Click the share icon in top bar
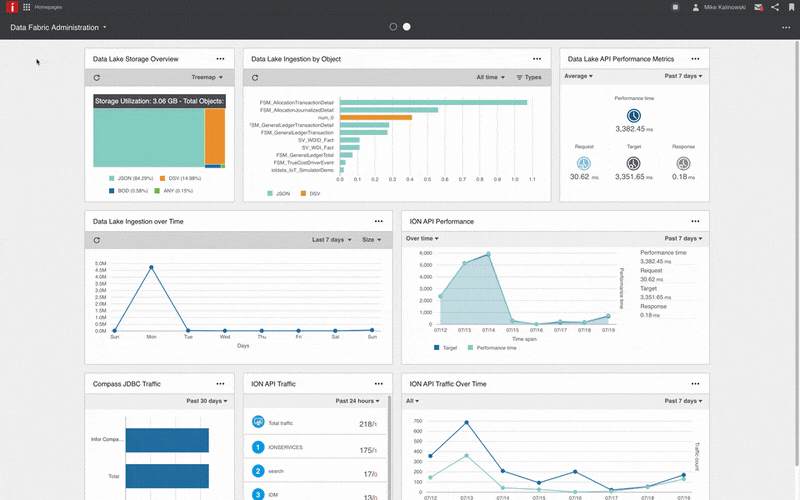The width and height of the screenshot is (800, 500). pos(775,7)
